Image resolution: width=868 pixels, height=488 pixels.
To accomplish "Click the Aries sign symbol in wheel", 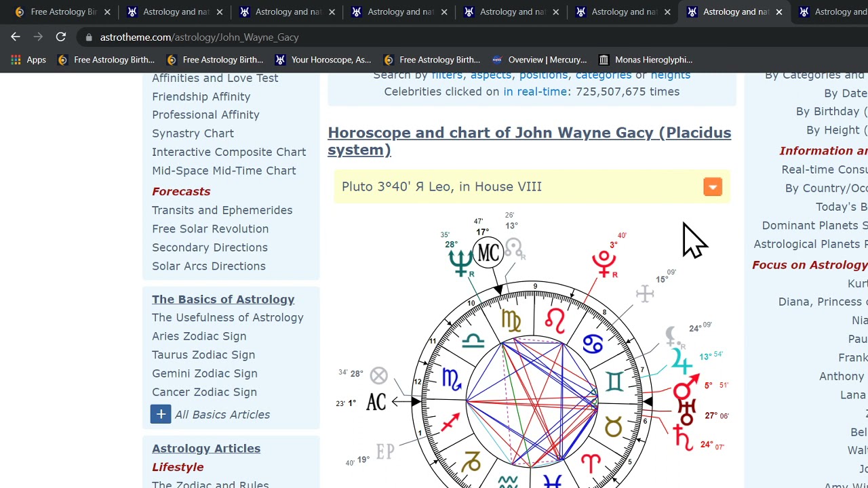I will point(591,464).
